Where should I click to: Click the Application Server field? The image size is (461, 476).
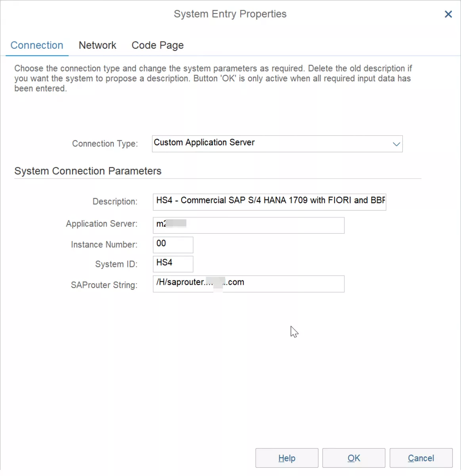coord(249,225)
